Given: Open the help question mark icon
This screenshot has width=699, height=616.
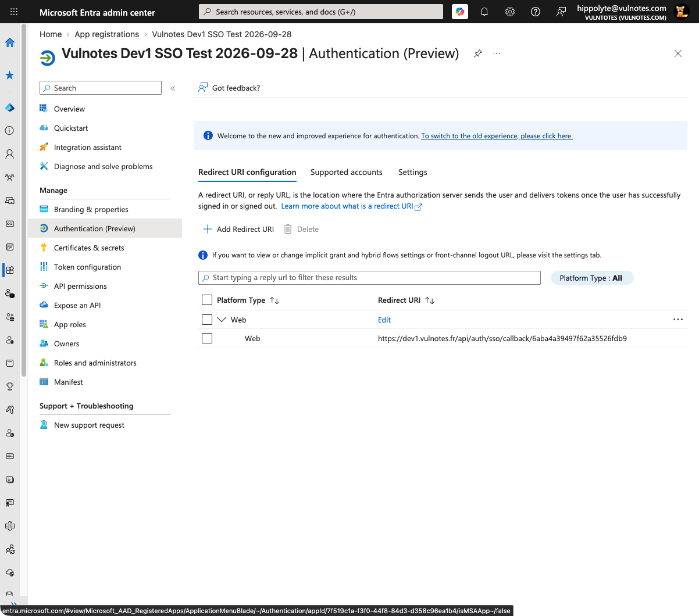Looking at the screenshot, I should [536, 12].
